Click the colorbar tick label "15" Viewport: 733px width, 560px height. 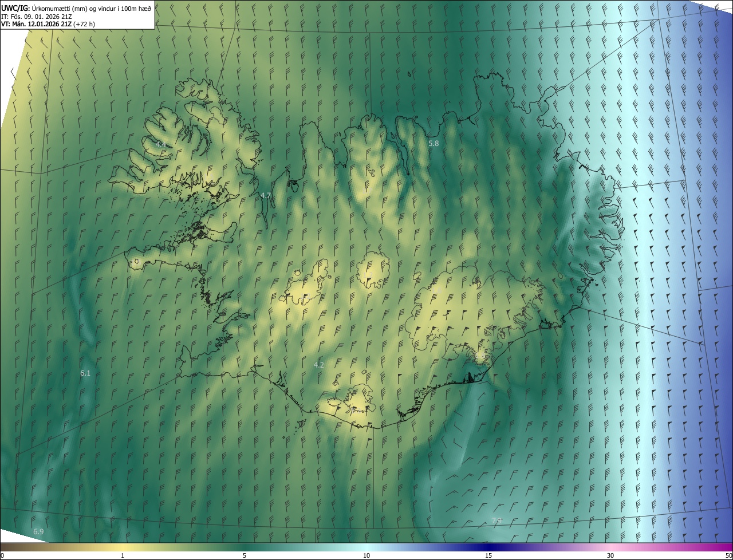pyautogui.click(x=488, y=555)
